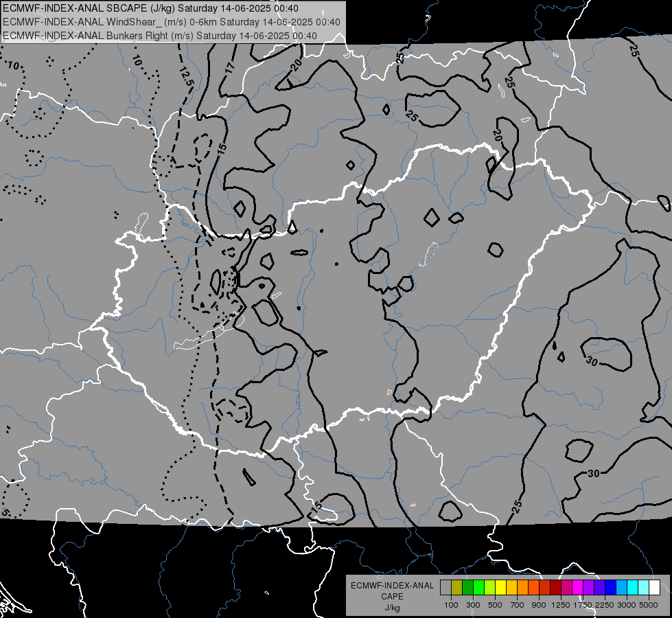Select the olive swatch above 100 label
The height and width of the screenshot is (618, 672).
(x=457, y=587)
